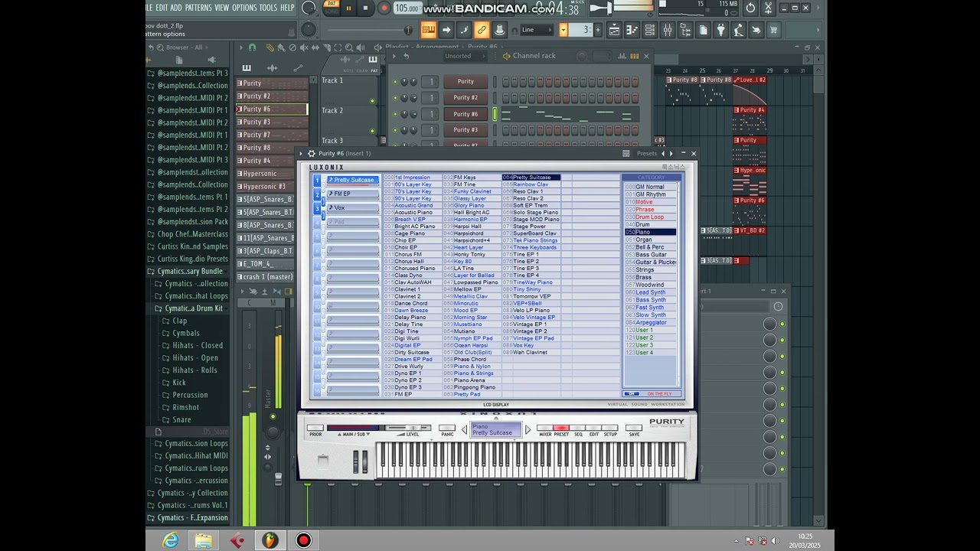Open the VIEW menu
The height and width of the screenshot is (551, 980).
[222, 8]
